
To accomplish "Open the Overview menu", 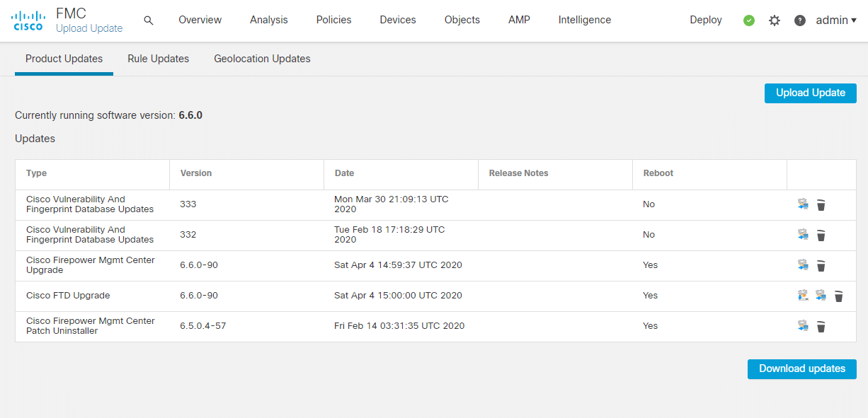I will 200,20.
